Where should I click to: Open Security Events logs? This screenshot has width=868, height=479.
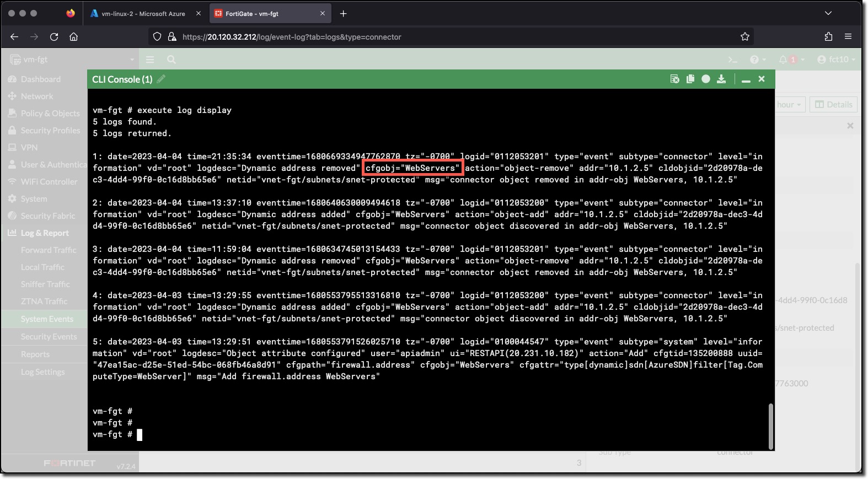point(49,337)
